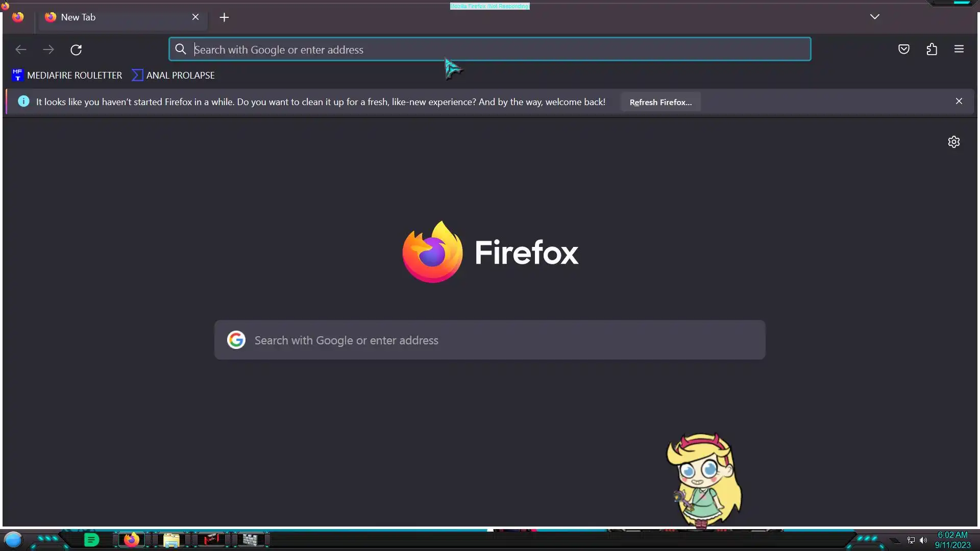The height and width of the screenshot is (551, 980).
Task: Click the center Google search box
Action: click(490, 340)
